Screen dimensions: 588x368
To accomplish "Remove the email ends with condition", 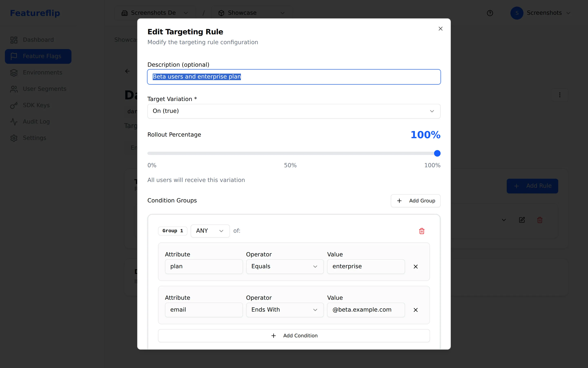I will point(415,310).
